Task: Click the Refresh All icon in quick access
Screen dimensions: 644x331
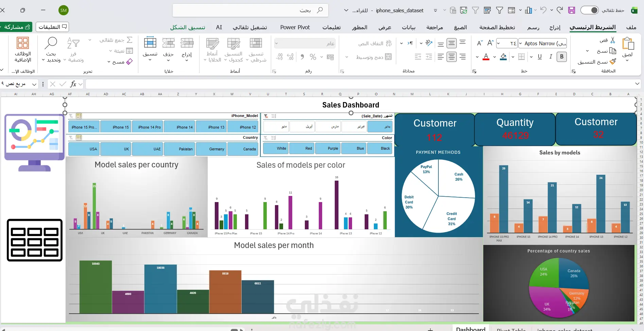Action: tap(464, 10)
